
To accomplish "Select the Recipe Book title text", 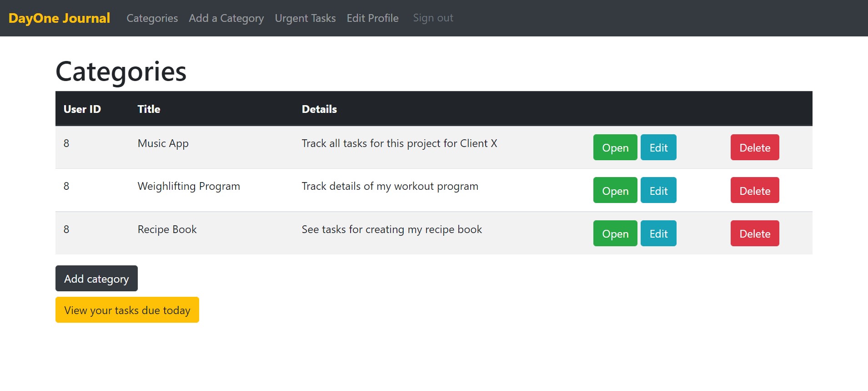I will pyautogui.click(x=167, y=229).
